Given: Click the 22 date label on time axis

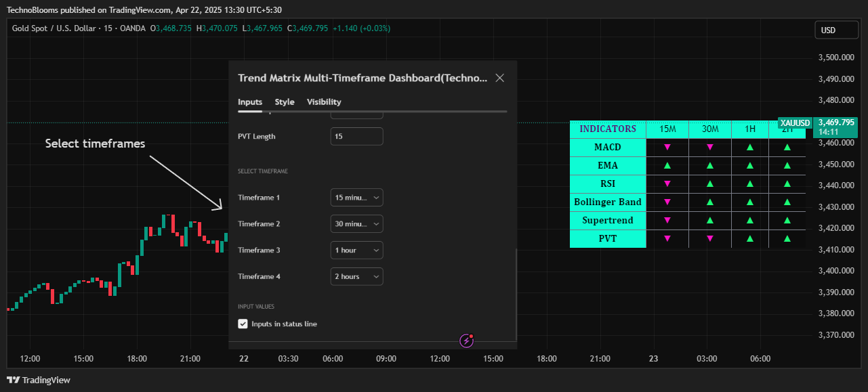Looking at the screenshot, I should [x=243, y=359].
